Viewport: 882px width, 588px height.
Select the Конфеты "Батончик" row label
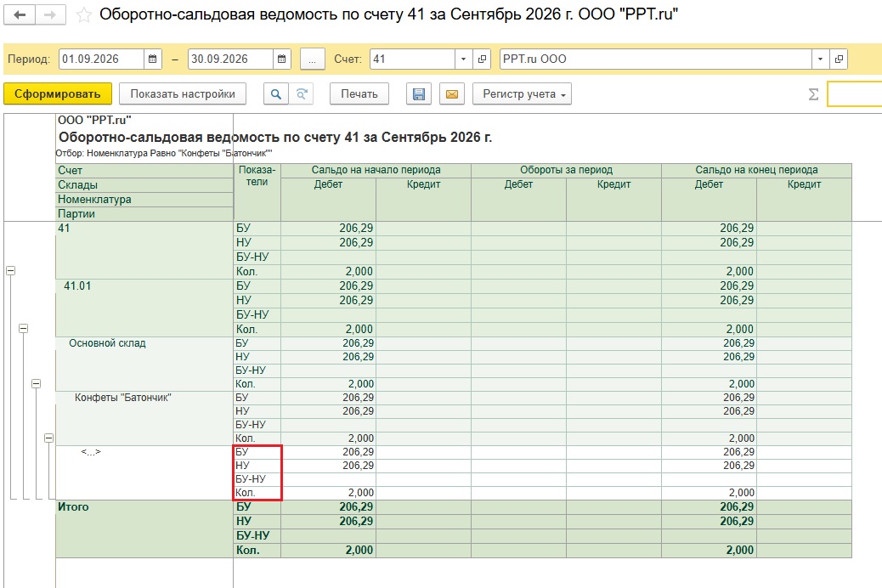123,398
